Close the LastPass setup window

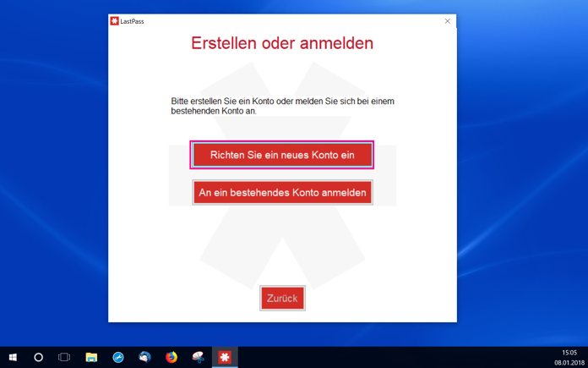[x=448, y=21]
